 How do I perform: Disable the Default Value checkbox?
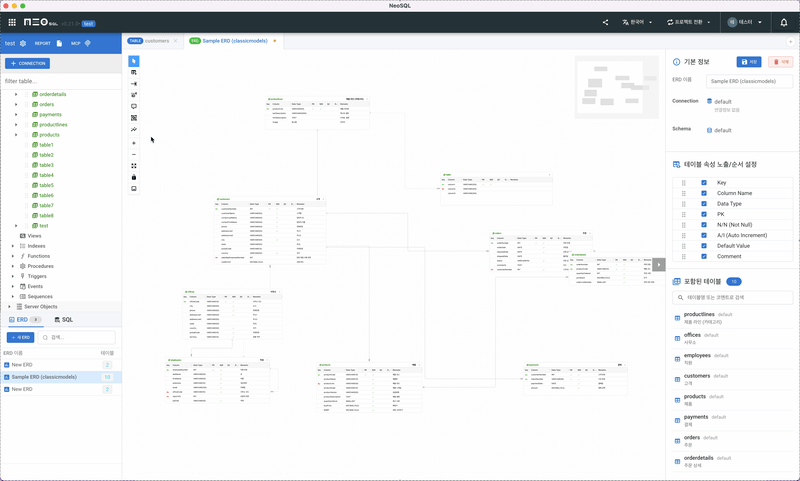tap(704, 245)
